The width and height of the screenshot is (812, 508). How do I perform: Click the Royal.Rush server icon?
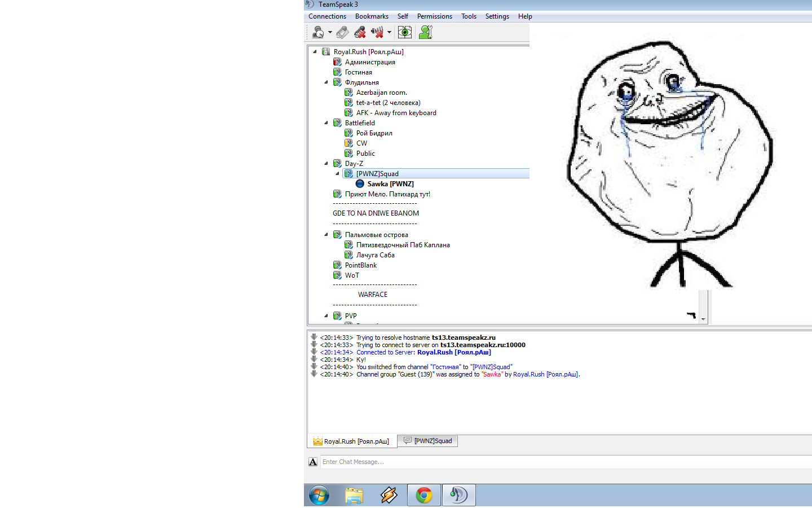(326, 51)
